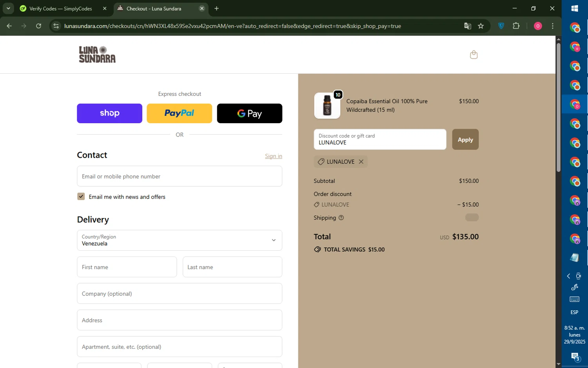Reload the checkout page
This screenshot has height=368, width=588.
(38, 26)
